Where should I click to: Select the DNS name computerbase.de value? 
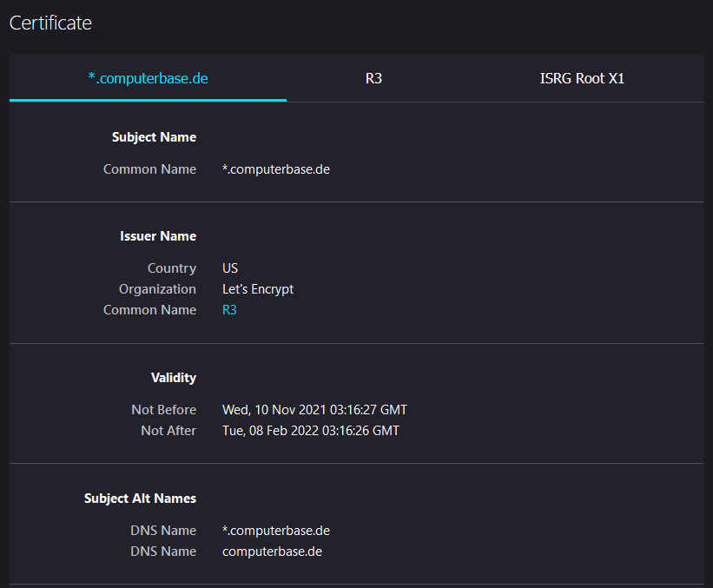pos(272,552)
